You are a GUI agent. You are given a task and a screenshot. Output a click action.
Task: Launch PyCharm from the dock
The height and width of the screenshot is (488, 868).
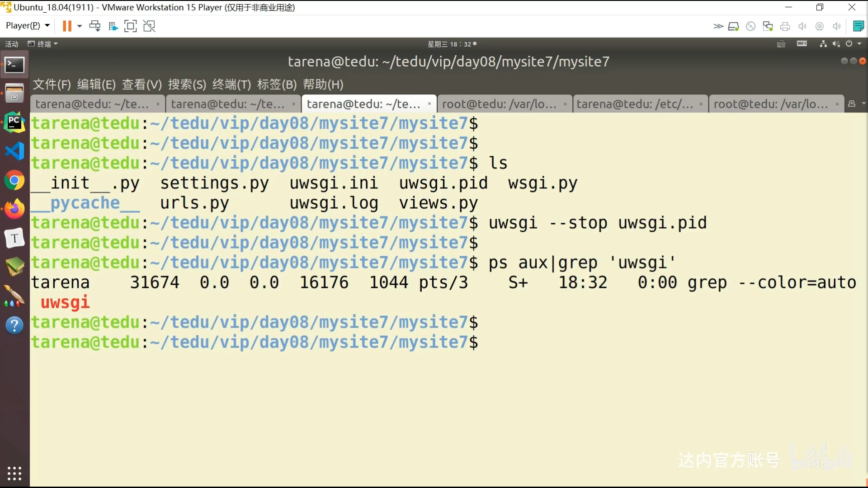coord(14,122)
